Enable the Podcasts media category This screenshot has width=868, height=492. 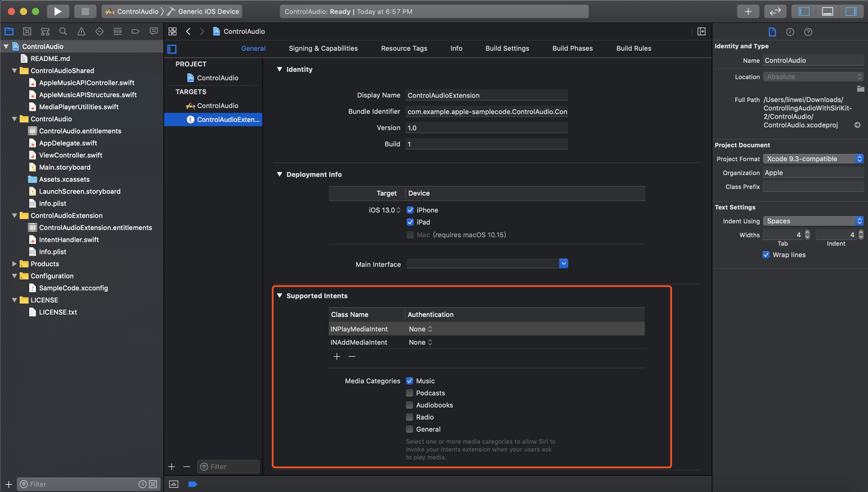pos(410,394)
